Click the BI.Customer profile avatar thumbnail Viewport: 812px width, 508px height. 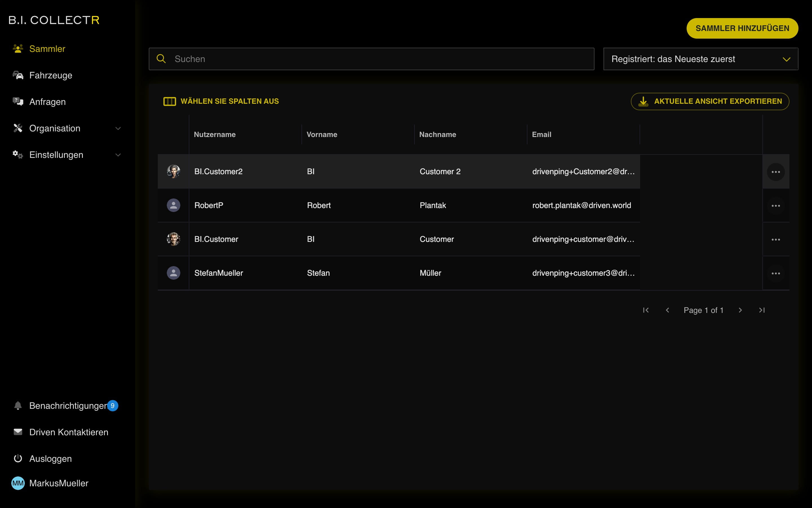(173, 239)
